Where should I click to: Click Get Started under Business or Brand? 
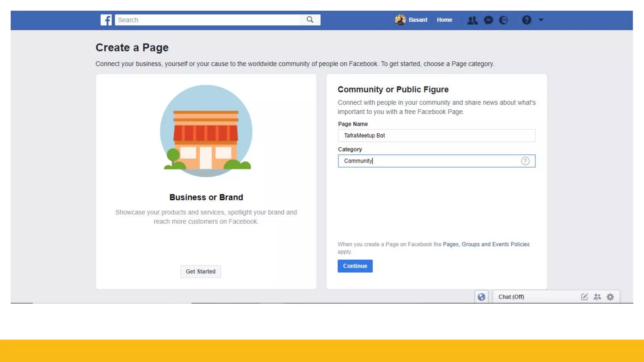point(201,271)
